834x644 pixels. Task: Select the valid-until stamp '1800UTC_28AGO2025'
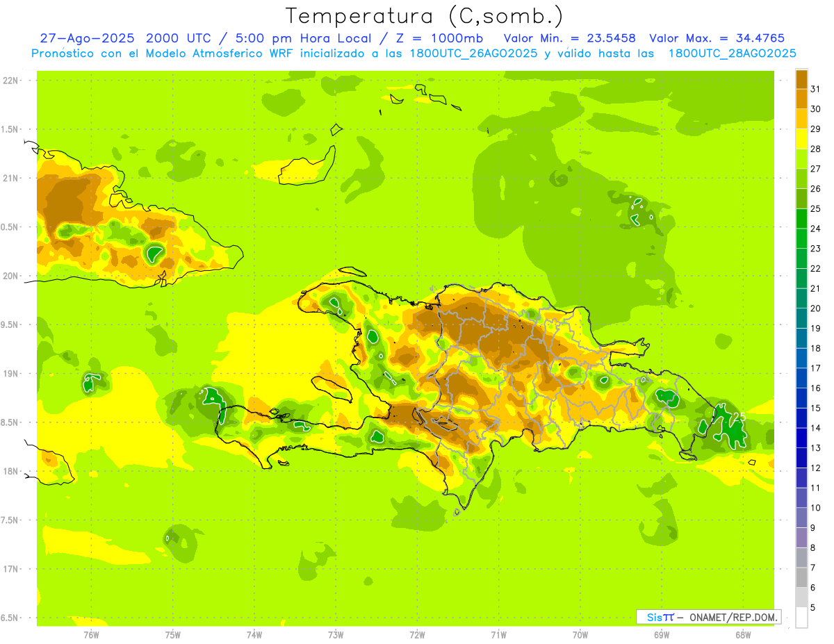[732, 53]
